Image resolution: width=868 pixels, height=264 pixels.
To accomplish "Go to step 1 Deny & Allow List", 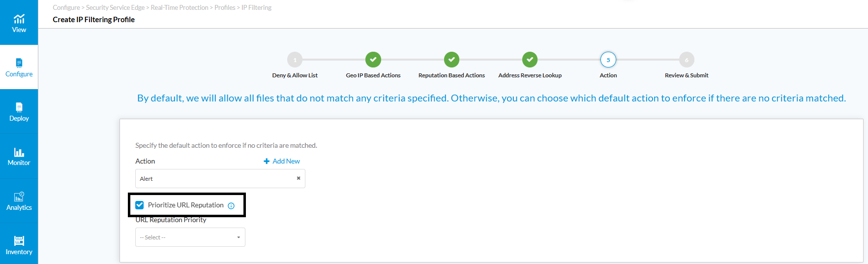I will [295, 60].
